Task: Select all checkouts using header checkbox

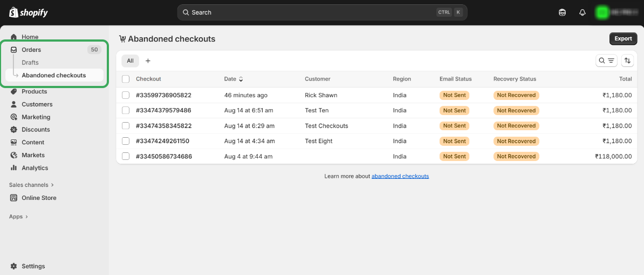Action: (126, 79)
